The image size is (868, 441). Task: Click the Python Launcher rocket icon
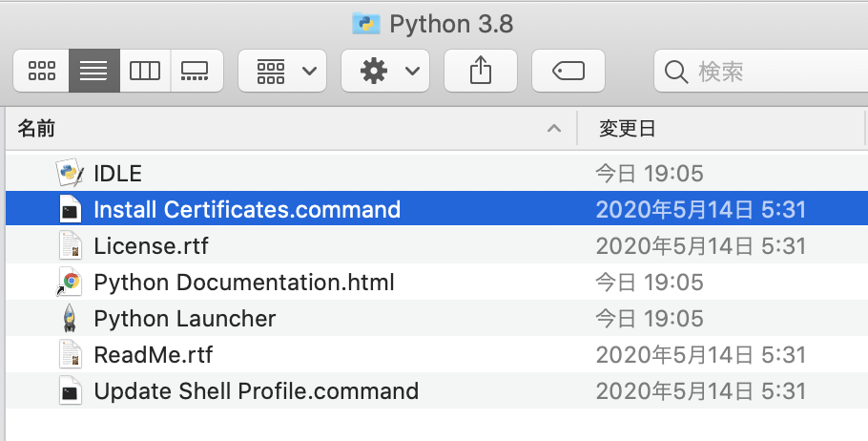click(70, 318)
